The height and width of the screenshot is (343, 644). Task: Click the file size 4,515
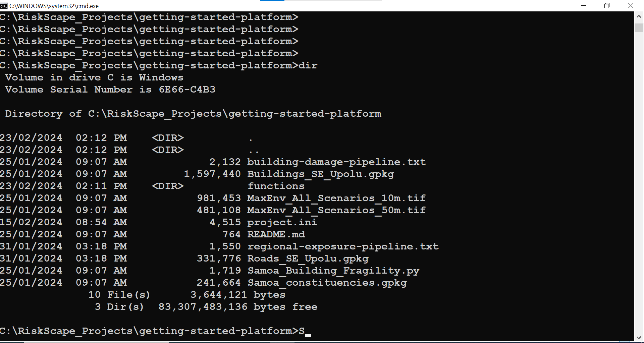click(225, 222)
